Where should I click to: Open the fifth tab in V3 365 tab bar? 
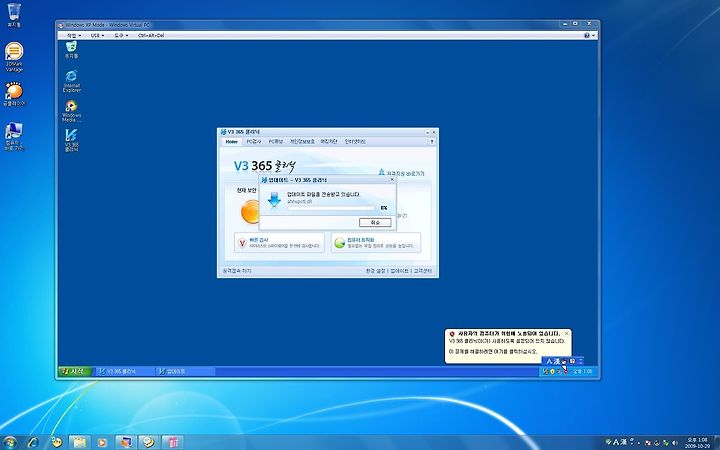[x=328, y=142]
